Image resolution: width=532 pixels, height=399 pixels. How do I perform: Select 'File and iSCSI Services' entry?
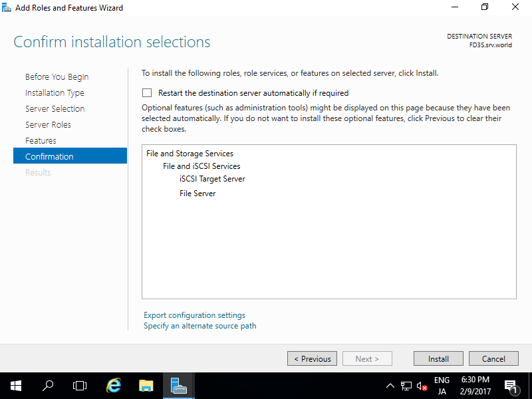[201, 166]
